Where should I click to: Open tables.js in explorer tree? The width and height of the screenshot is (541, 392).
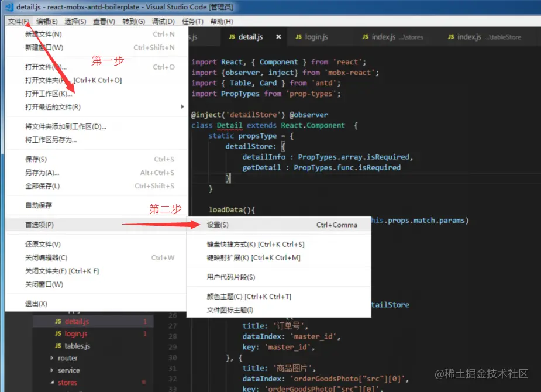[93, 346]
